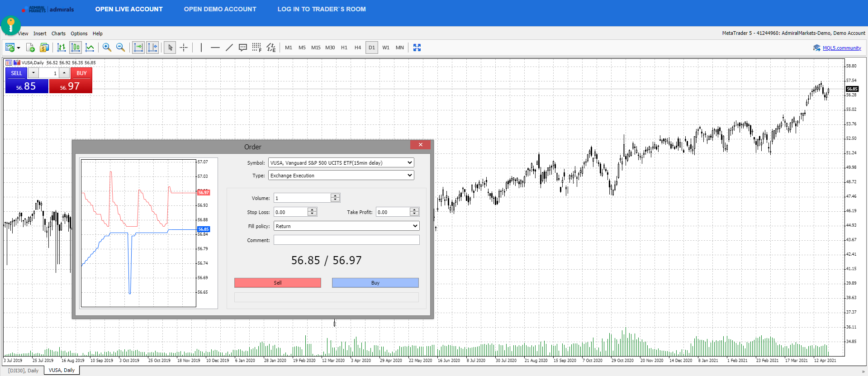Image resolution: width=868 pixels, height=376 pixels.
Task: Switch to the [DJI30], Daily chart tab
Action: coord(24,371)
